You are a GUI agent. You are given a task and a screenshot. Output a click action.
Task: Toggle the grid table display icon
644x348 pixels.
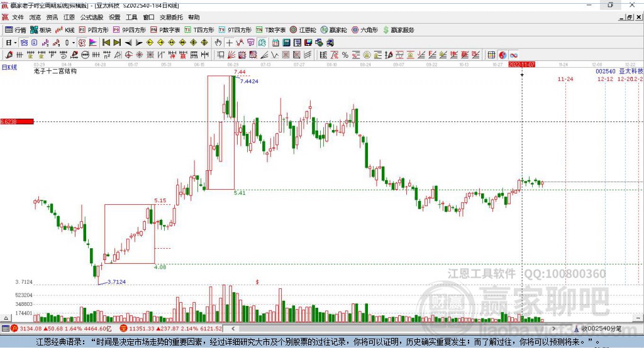[x=491, y=55]
